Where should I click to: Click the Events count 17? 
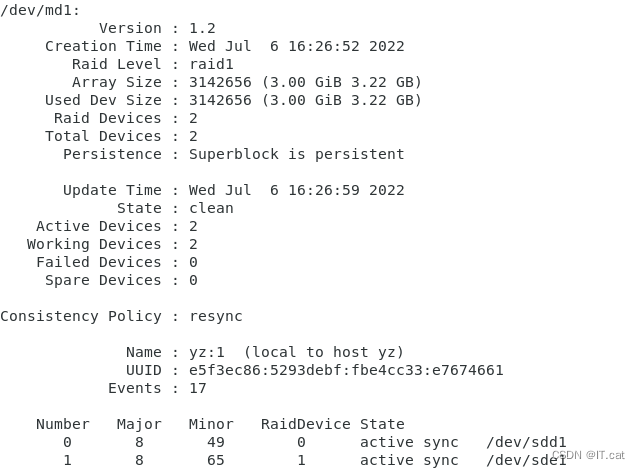198,388
